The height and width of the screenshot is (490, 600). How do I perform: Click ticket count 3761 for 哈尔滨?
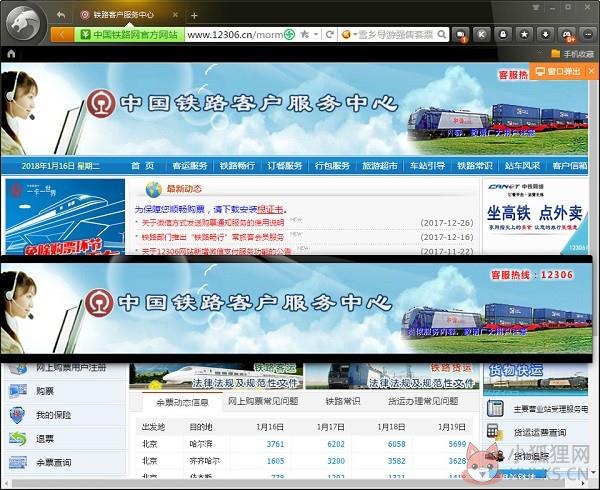point(275,444)
